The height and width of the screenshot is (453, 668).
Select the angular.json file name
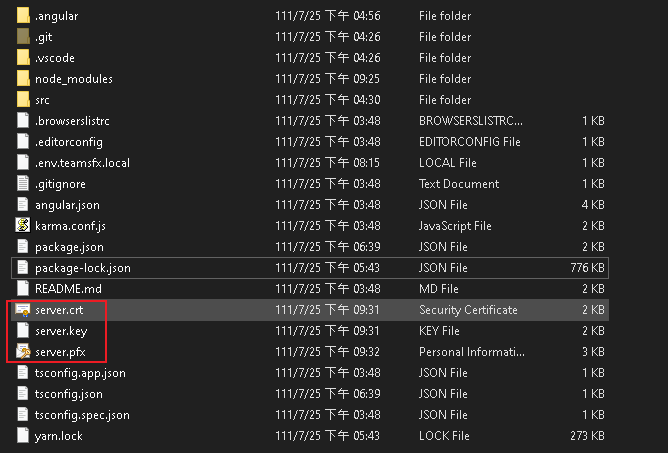(x=67, y=205)
